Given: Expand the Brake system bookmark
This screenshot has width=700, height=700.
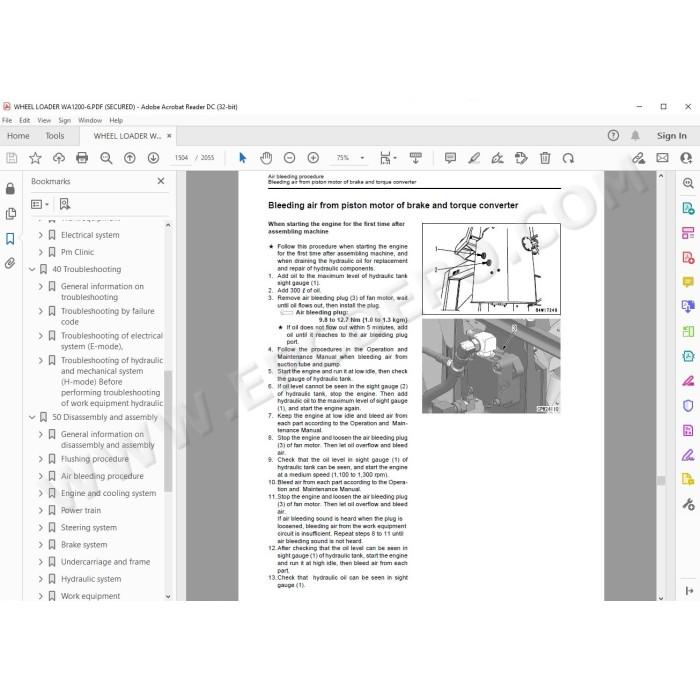Looking at the screenshot, I should pos(41,545).
